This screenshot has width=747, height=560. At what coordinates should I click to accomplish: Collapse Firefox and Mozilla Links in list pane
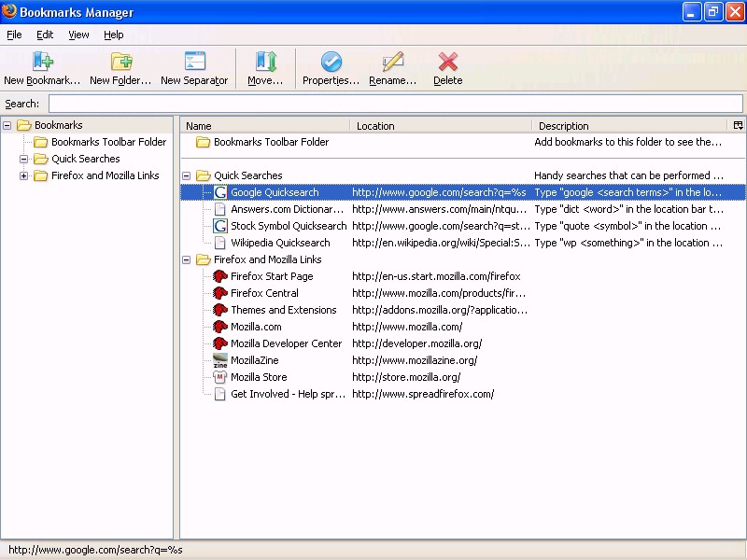(x=187, y=260)
